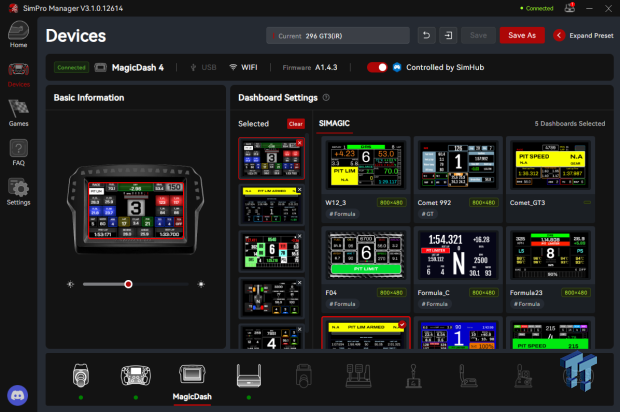
Task: Open the notification device icon in title bar
Action: [570, 8]
